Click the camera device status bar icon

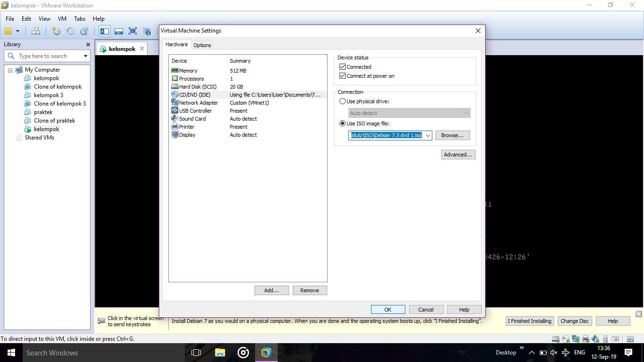(x=615, y=338)
